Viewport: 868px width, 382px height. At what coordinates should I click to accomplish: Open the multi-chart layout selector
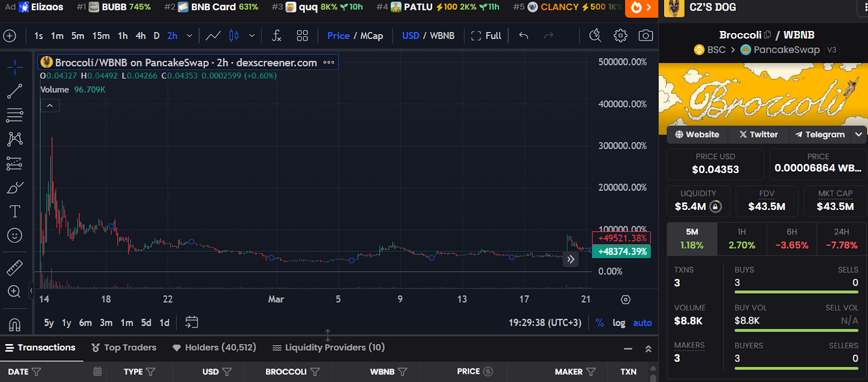302,36
